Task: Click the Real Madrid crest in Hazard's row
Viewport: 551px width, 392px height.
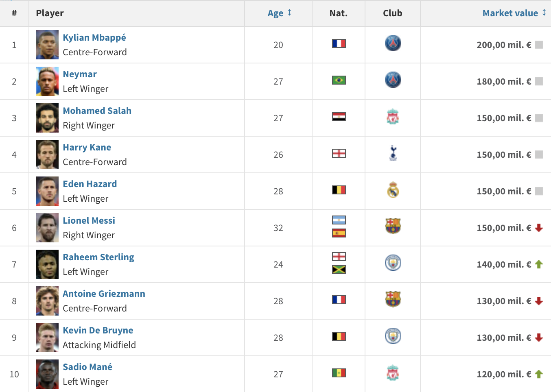Action: point(393,190)
